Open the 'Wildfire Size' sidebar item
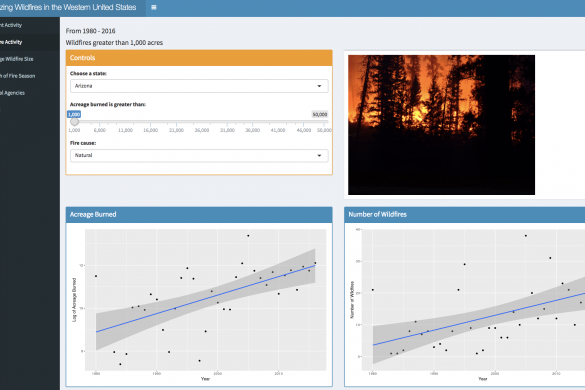The image size is (585, 390). [30, 59]
